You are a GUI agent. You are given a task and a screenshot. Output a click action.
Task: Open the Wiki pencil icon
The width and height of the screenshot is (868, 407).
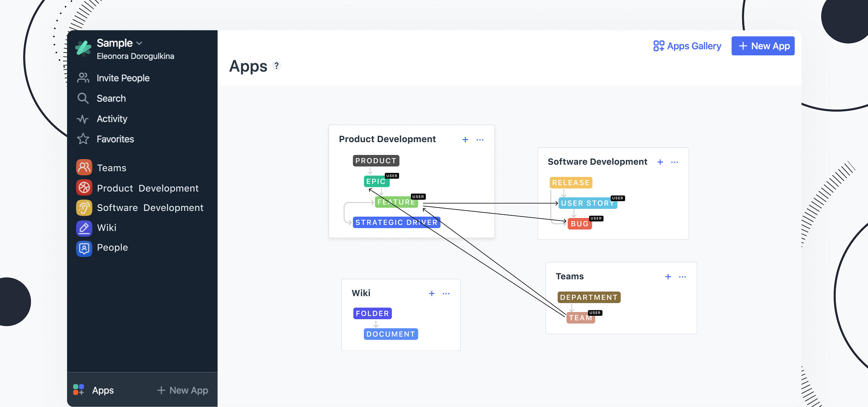[84, 228]
